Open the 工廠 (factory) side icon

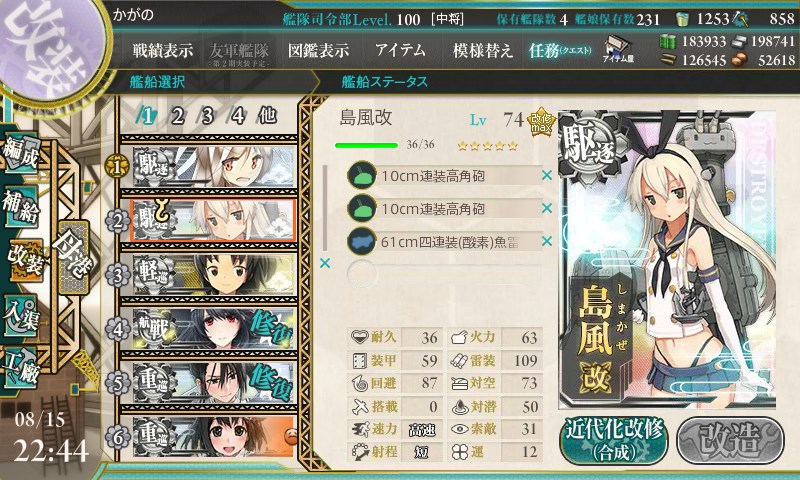21,367
